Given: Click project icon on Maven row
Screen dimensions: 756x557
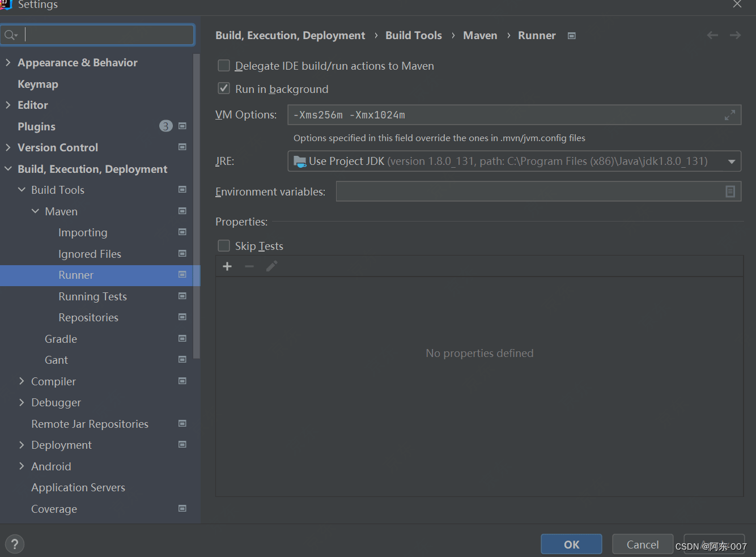Looking at the screenshot, I should point(182,211).
